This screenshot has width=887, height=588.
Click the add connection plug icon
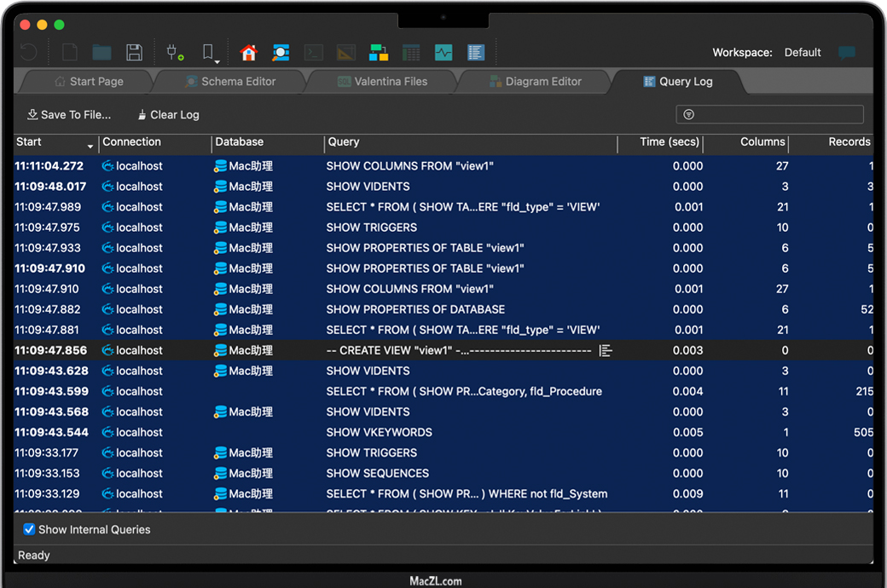[x=175, y=53]
